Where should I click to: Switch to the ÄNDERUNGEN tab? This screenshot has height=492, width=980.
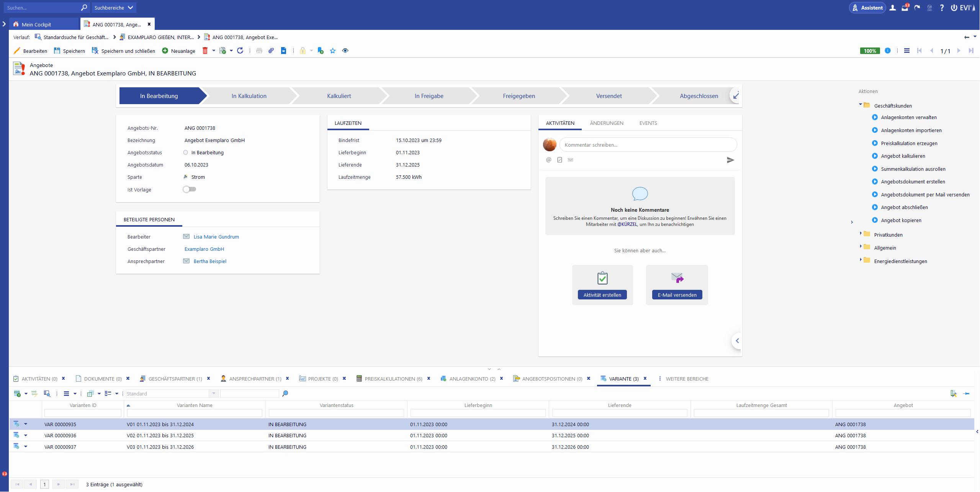coord(606,123)
